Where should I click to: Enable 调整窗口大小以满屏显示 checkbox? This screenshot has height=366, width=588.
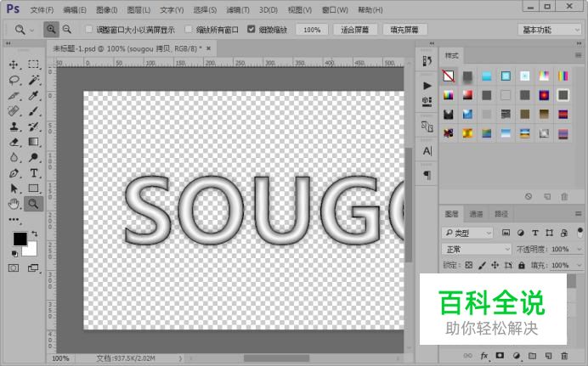pos(89,29)
